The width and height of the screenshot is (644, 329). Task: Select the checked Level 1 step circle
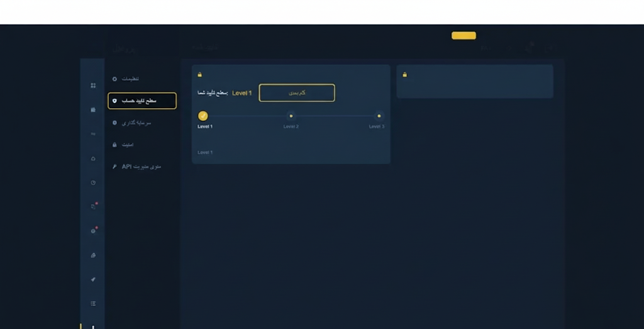(203, 116)
